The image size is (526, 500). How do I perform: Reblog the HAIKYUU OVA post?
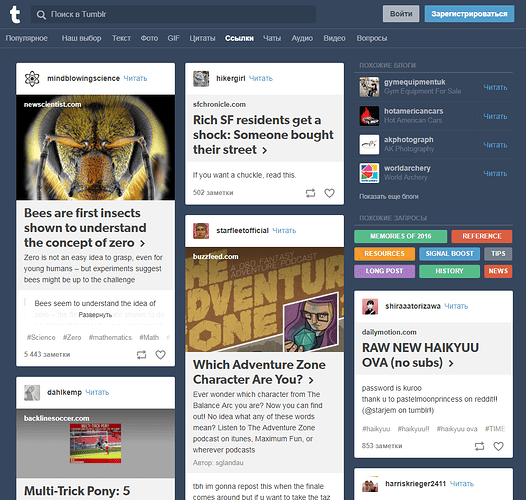click(x=480, y=446)
